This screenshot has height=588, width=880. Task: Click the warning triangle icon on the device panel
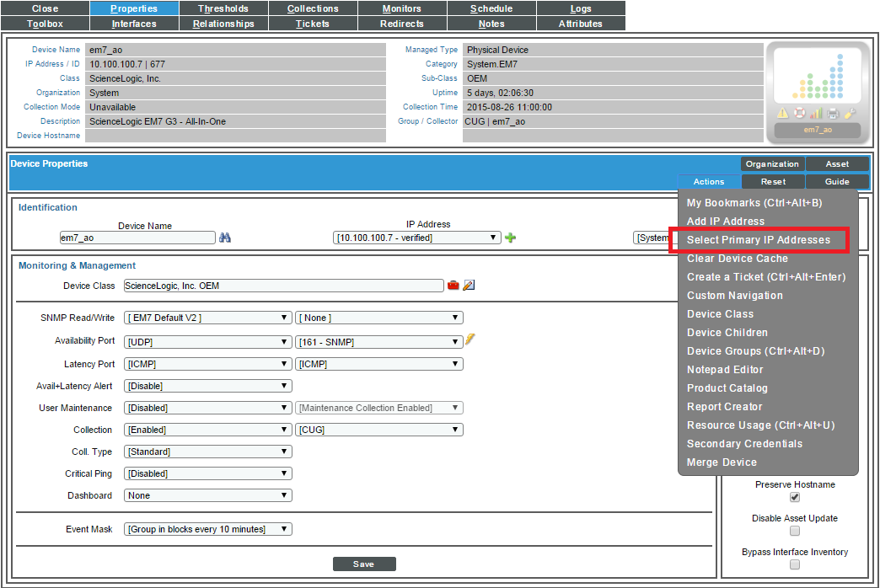(782, 112)
